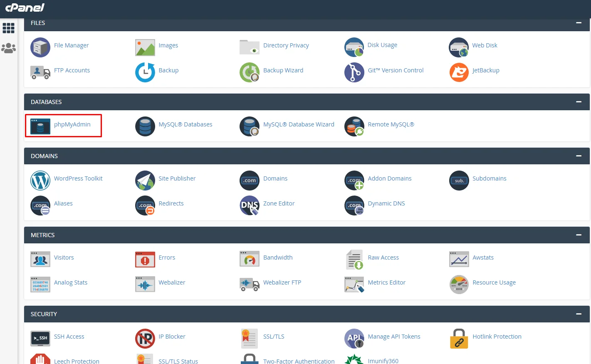This screenshot has width=591, height=364.
Task: Click the Bandwidth gauge icon
Action: [250, 259]
